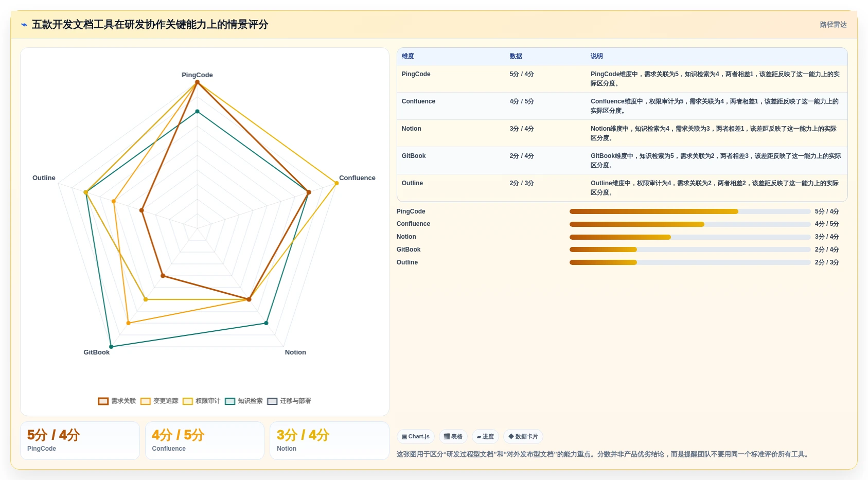Screen dimensions: 868x480
Task: Click the Chart.js tag chip
Action: click(416, 436)
